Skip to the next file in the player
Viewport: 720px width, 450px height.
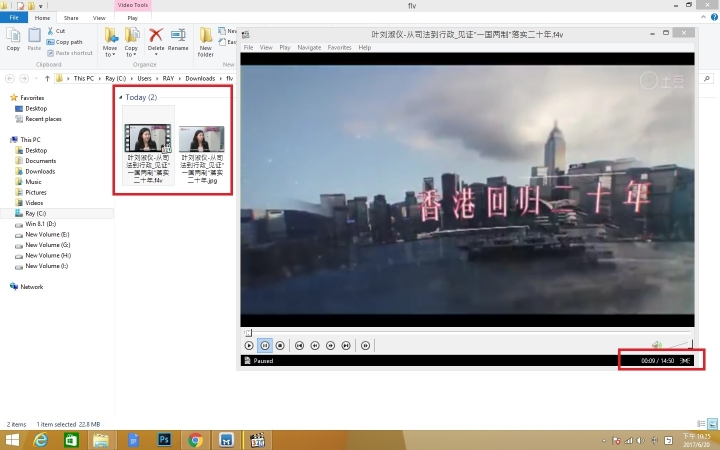(x=346, y=345)
